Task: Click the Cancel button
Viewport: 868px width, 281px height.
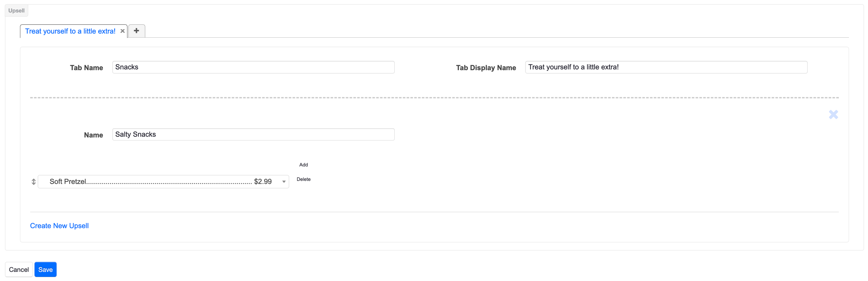Action: [19, 269]
